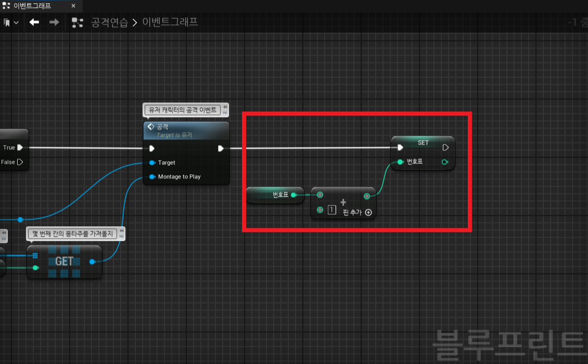Image resolution: width=588 pixels, height=364 pixels.
Task: Edit the value 1 field on add node
Action: pos(332,210)
